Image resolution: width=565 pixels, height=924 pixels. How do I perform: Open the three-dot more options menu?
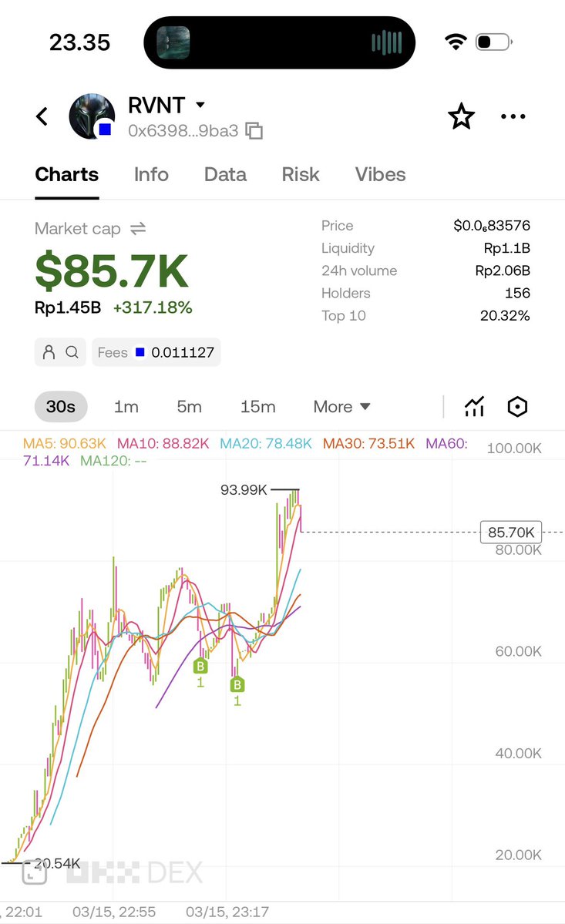(x=513, y=116)
